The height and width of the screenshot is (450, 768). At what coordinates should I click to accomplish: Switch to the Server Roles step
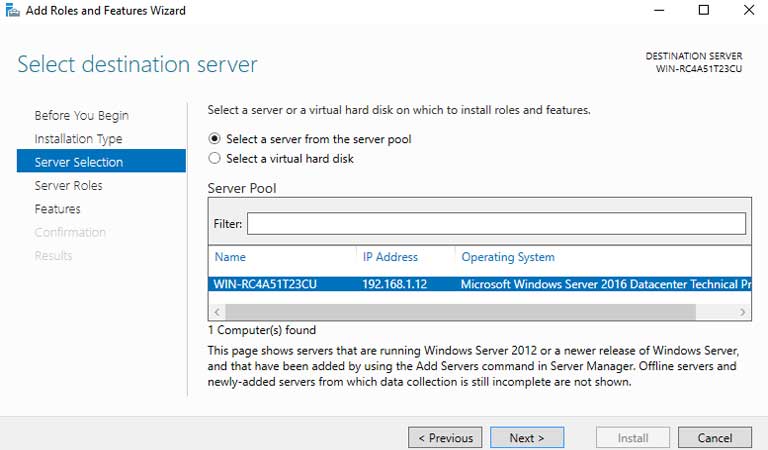click(68, 185)
